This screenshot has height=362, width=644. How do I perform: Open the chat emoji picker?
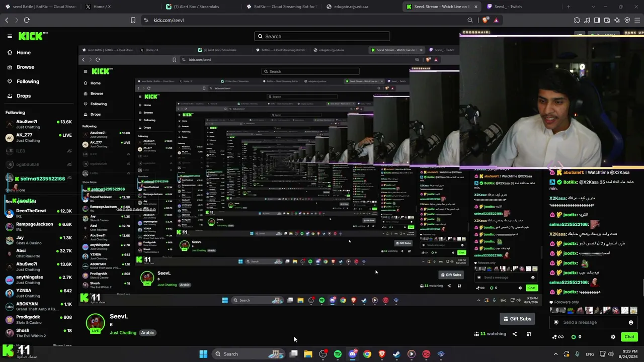[631, 322]
